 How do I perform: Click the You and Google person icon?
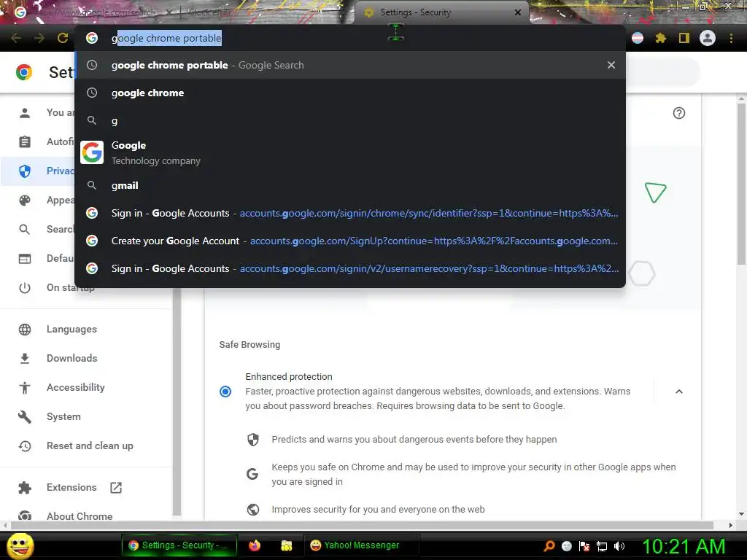[25, 113]
